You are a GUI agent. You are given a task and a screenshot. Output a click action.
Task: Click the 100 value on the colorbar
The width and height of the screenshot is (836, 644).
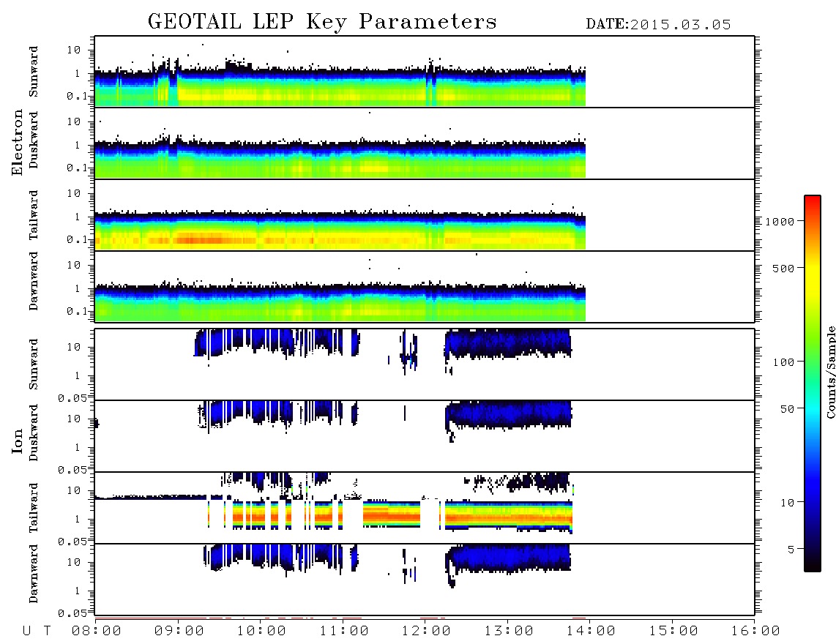point(783,362)
